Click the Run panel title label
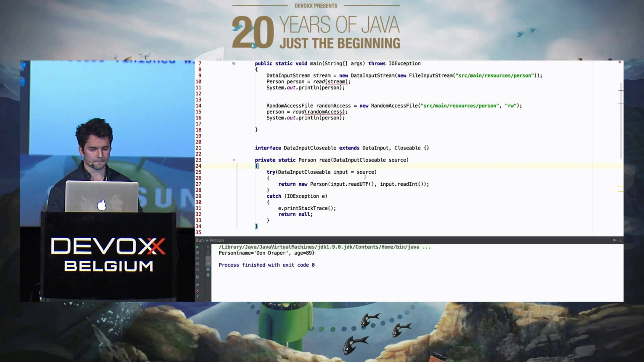 click(x=200, y=240)
